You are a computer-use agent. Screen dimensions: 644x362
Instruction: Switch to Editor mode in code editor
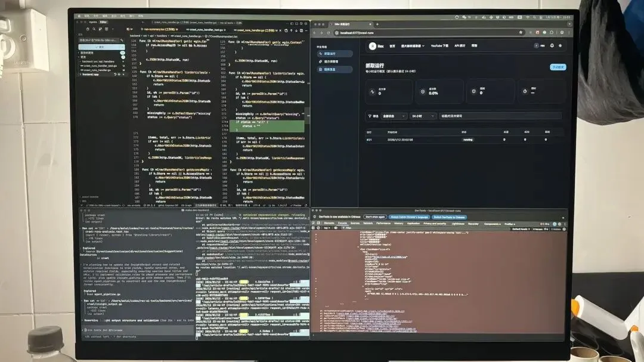103,22
